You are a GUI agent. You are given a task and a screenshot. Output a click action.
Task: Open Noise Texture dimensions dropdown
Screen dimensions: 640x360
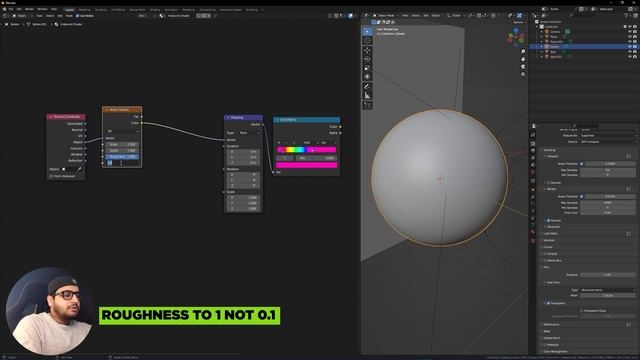(122, 131)
